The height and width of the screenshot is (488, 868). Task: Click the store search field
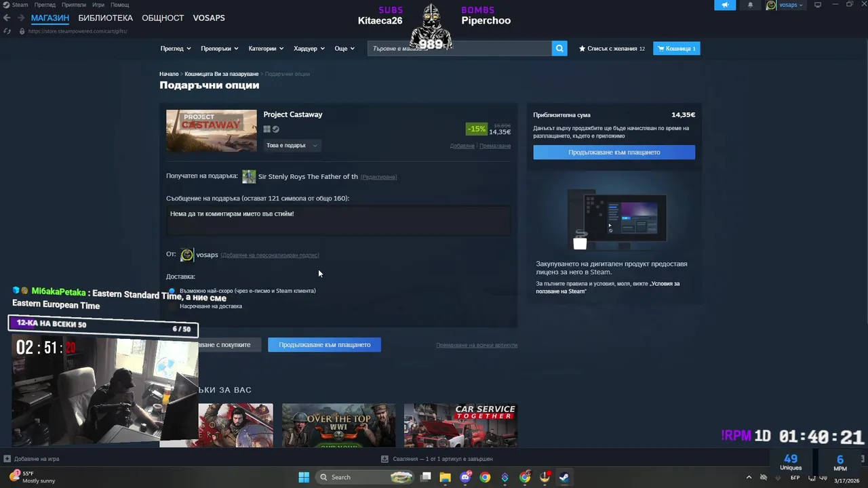point(460,48)
